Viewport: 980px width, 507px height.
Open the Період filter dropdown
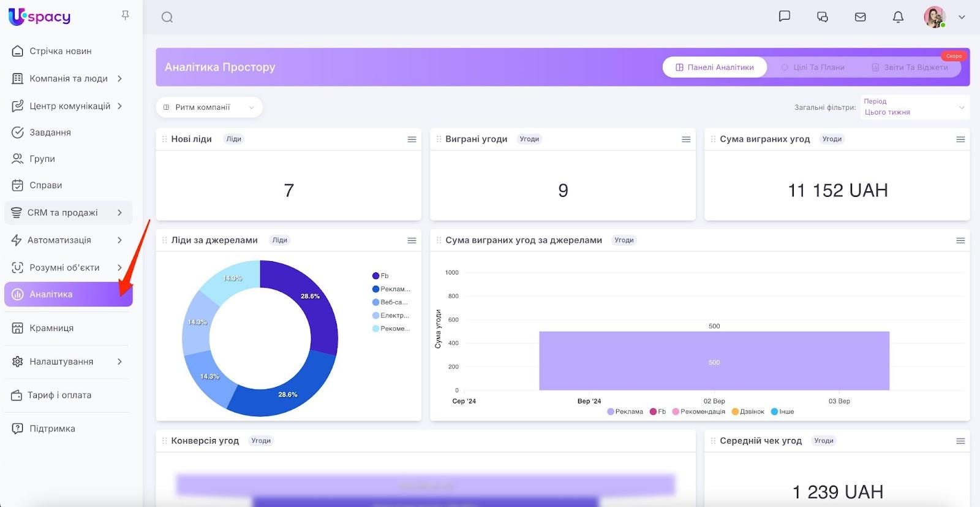point(914,107)
